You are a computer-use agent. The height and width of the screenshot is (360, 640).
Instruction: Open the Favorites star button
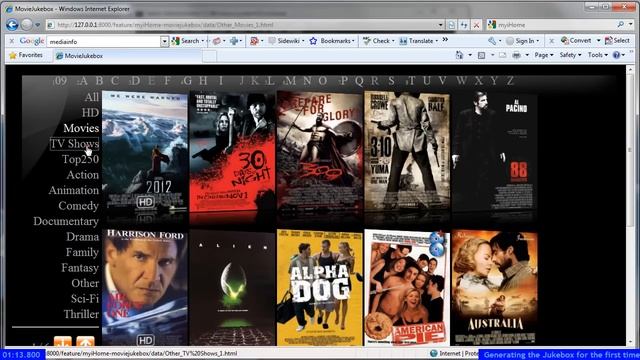click(x=26, y=55)
